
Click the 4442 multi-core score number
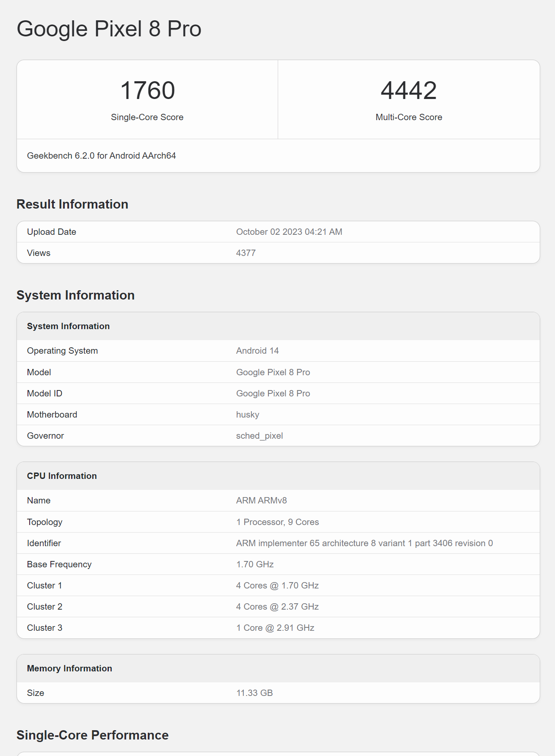[x=409, y=91]
